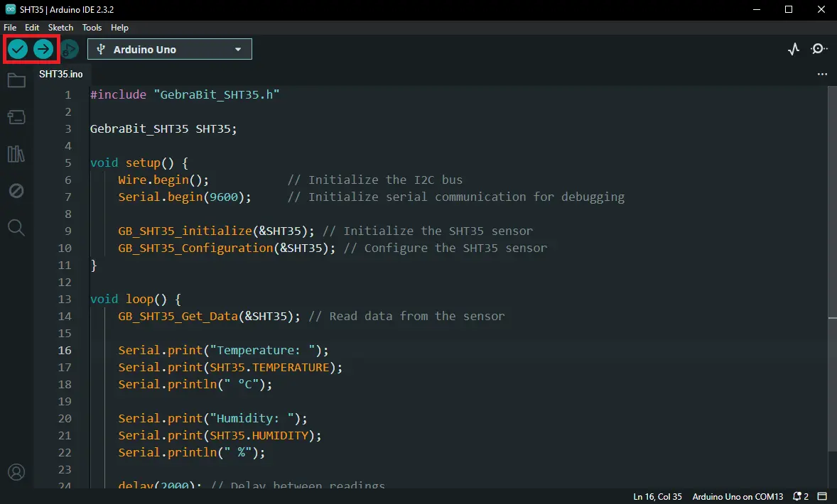Click the Ln 16, Col 35 status entry
Image resolution: width=837 pixels, height=504 pixels.
coord(657,496)
